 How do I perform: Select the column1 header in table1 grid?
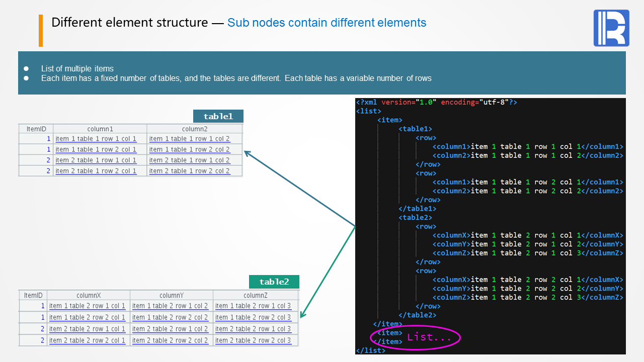click(100, 129)
